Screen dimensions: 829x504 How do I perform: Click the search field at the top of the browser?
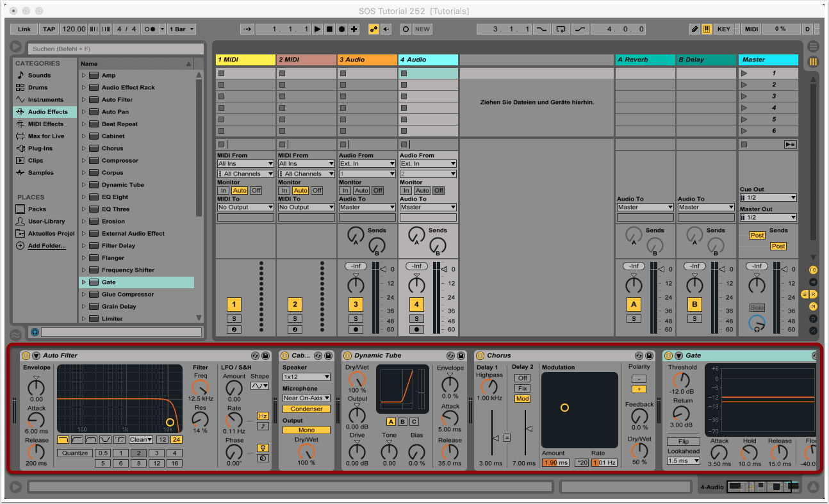[115, 49]
